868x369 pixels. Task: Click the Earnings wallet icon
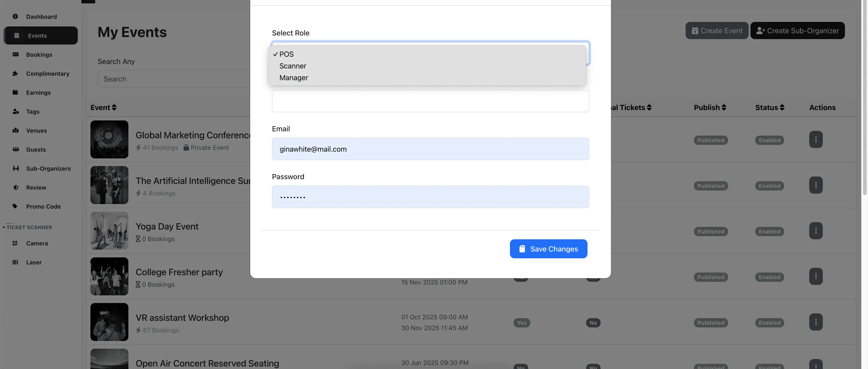point(15,92)
